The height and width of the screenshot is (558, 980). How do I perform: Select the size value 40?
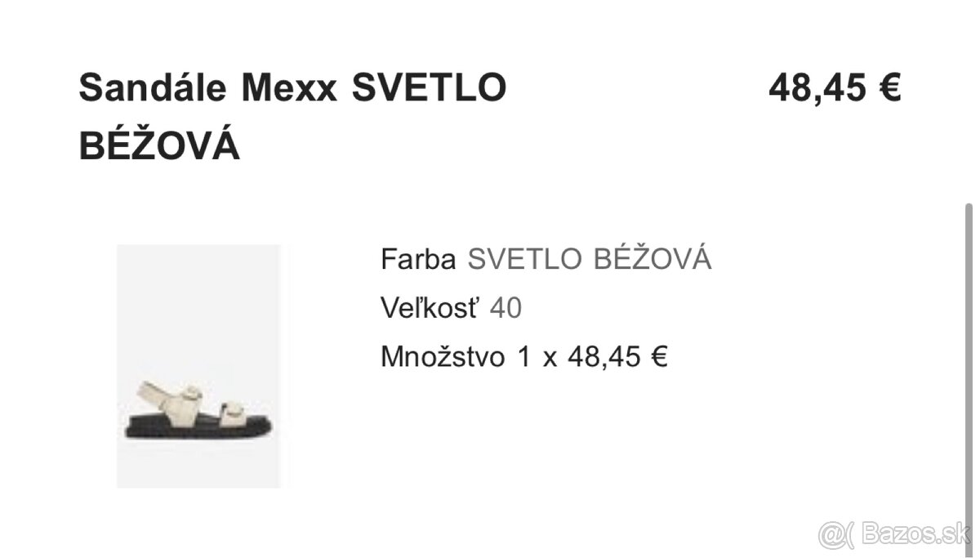coord(506,308)
